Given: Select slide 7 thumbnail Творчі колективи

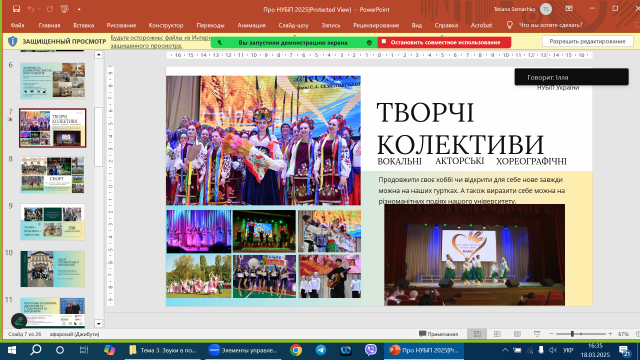Looking at the screenshot, I should [x=53, y=128].
